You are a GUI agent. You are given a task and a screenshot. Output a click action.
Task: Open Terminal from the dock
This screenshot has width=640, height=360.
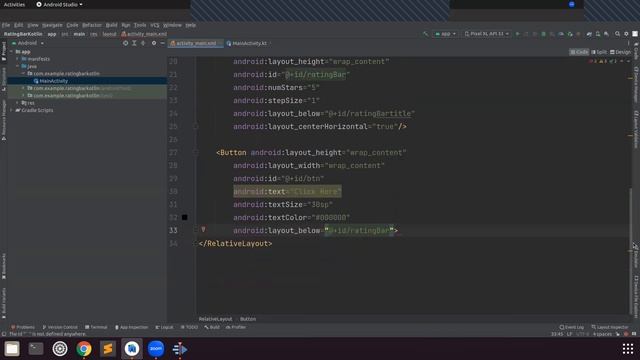(x=36, y=349)
